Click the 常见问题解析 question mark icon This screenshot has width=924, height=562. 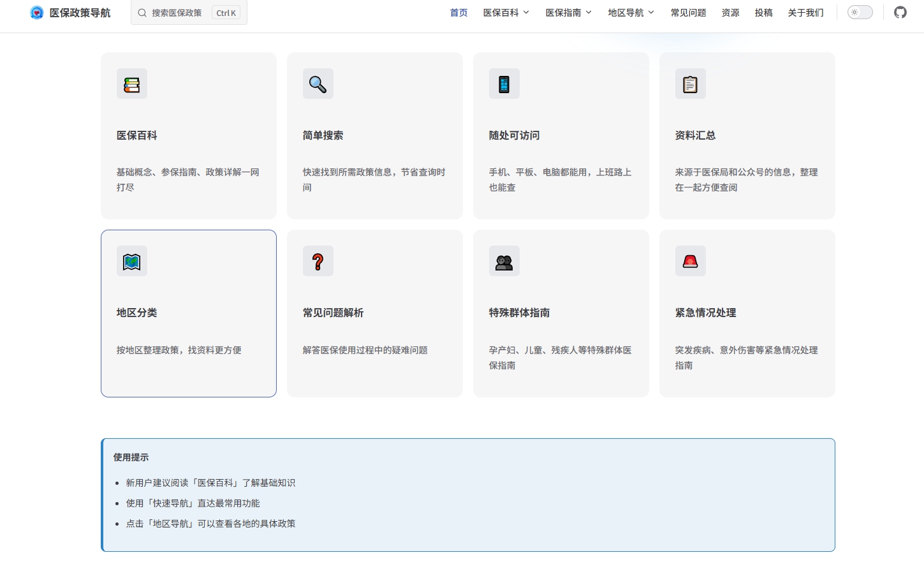point(318,261)
